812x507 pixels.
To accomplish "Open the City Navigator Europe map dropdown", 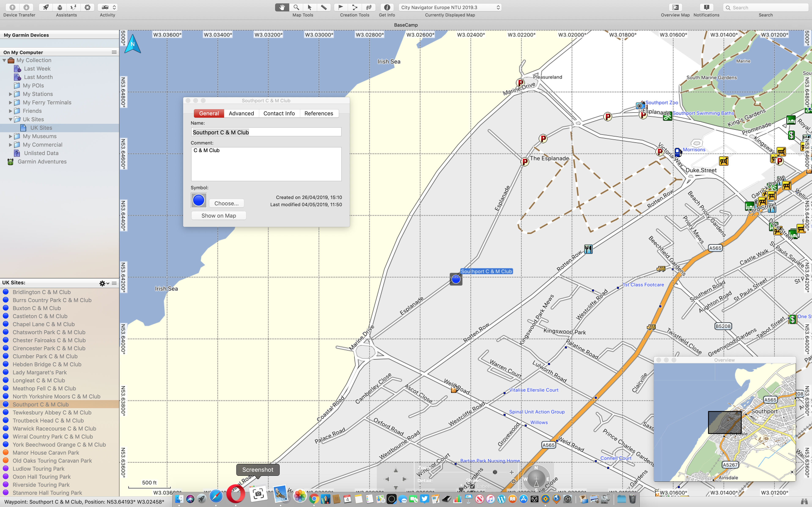I will [x=450, y=7].
